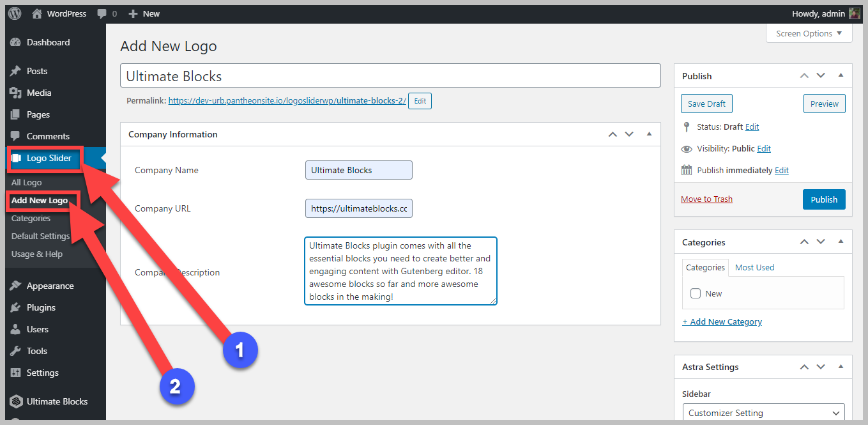Click the Dashboard gauge icon

point(16,42)
